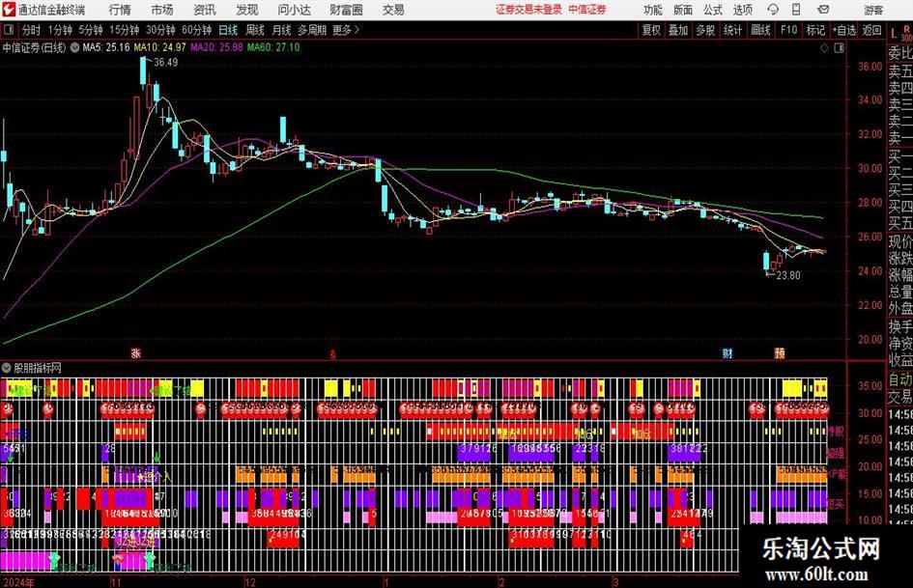
Task: Open the 行情 menu
Action: (120, 10)
